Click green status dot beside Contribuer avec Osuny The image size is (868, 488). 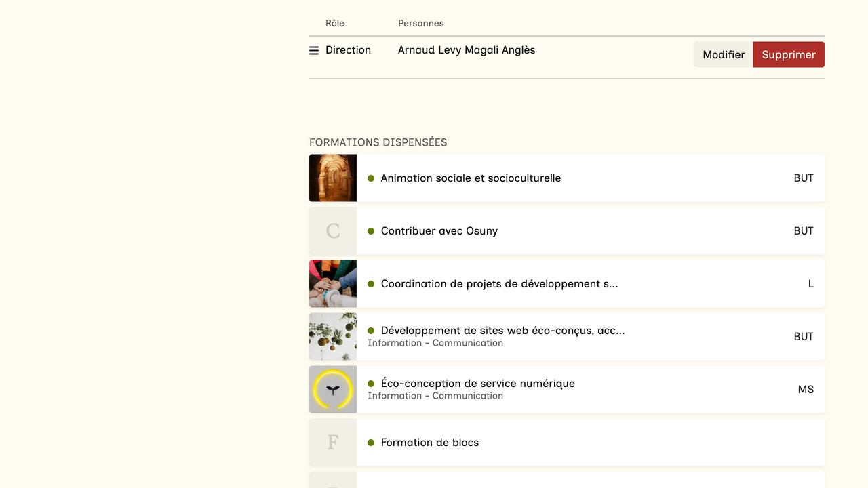[x=371, y=231]
